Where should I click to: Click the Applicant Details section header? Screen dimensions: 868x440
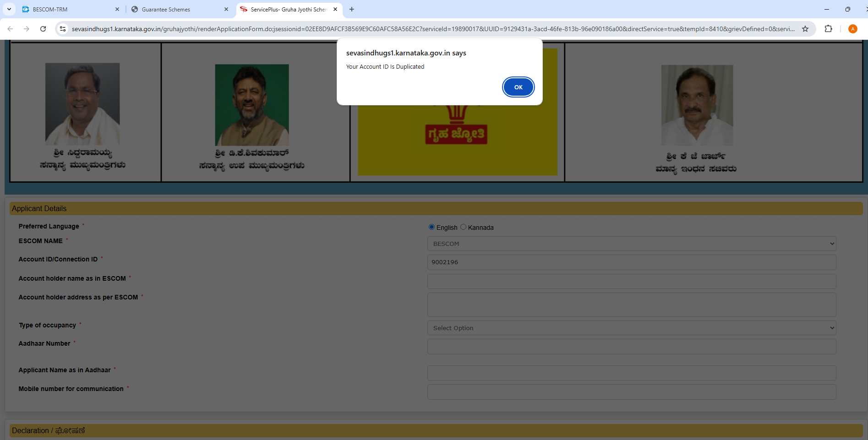pos(436,208)
